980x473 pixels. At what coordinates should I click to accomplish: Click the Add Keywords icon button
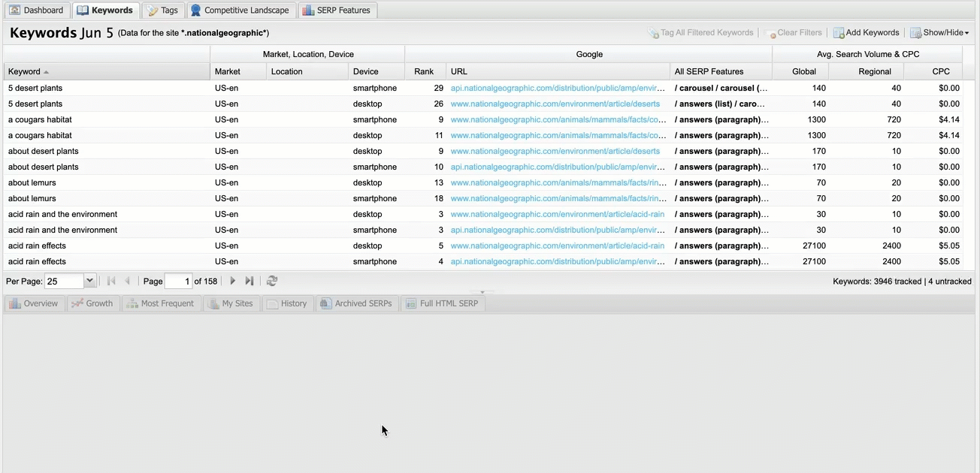tap(866, 33)
